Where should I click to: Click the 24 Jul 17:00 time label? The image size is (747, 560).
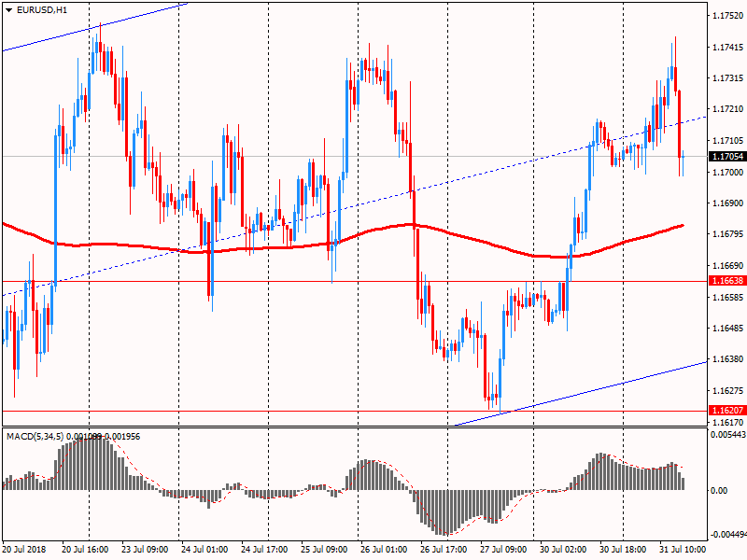tap(264, 549)
